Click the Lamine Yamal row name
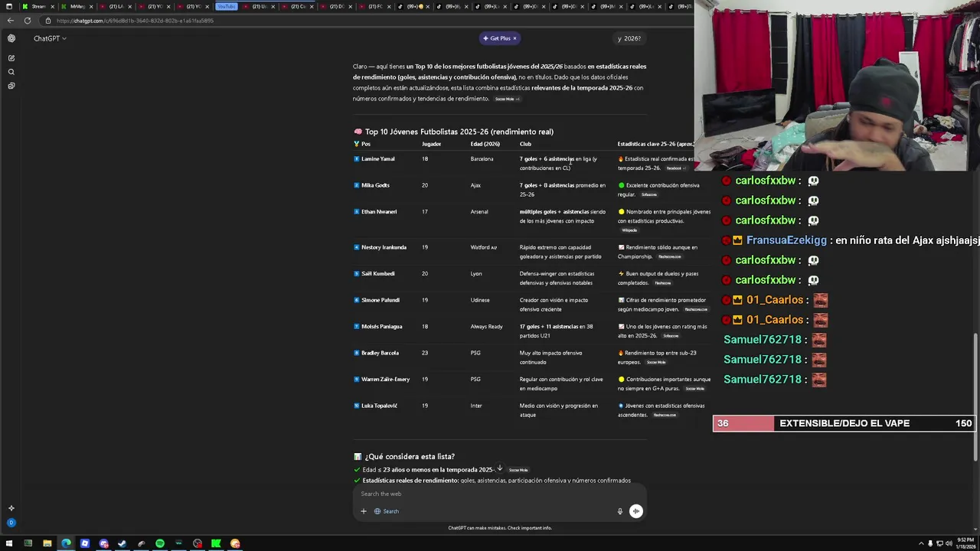The image size is (980, 551). (x=378, y=159)
